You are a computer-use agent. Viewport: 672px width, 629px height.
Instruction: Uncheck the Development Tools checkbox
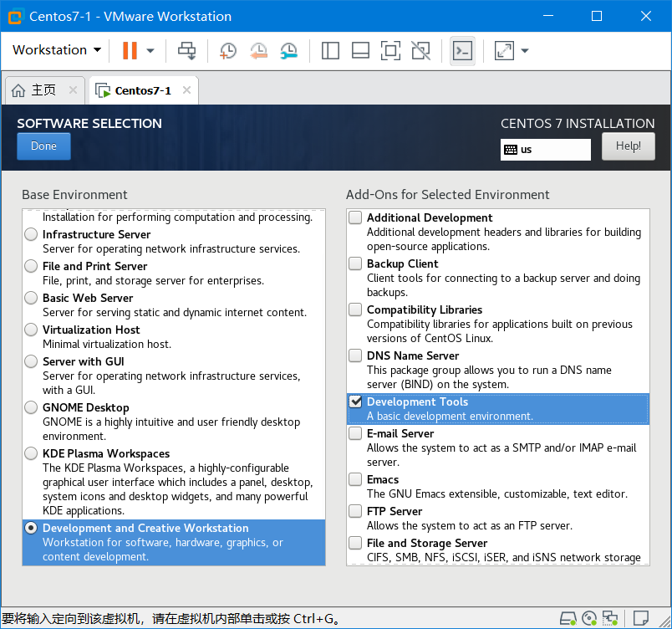point(355,401)
